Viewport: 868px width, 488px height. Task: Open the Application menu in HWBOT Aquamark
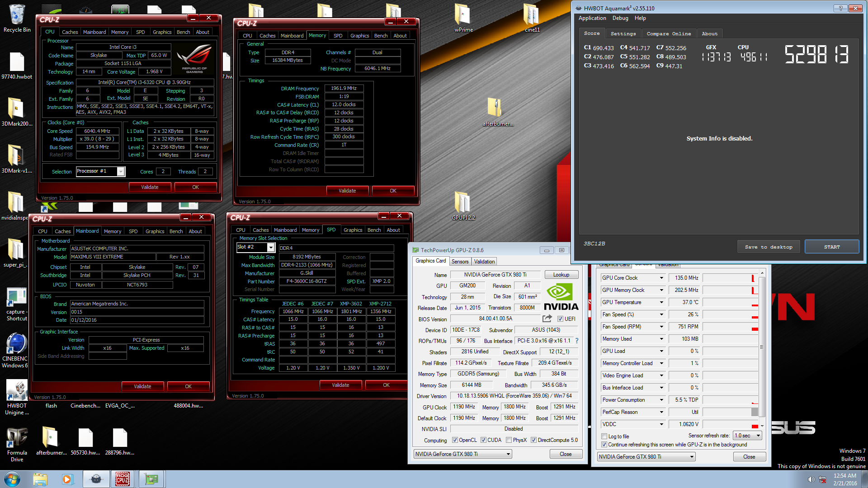click(592, 18)
